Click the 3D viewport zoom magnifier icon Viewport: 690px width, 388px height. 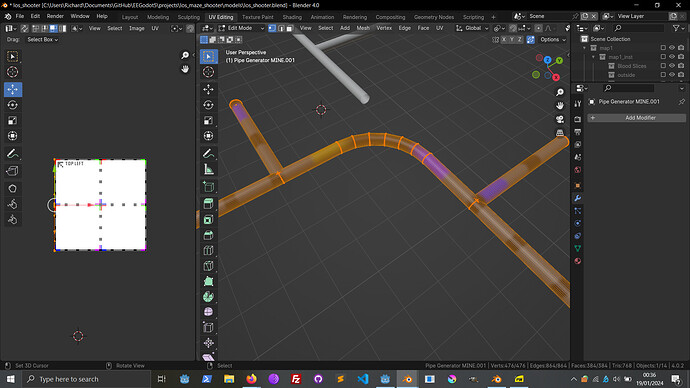(x=560, y=92)
